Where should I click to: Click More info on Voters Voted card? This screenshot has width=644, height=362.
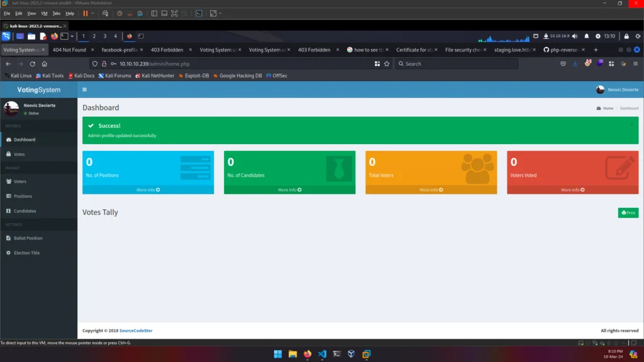pos(572,190)
